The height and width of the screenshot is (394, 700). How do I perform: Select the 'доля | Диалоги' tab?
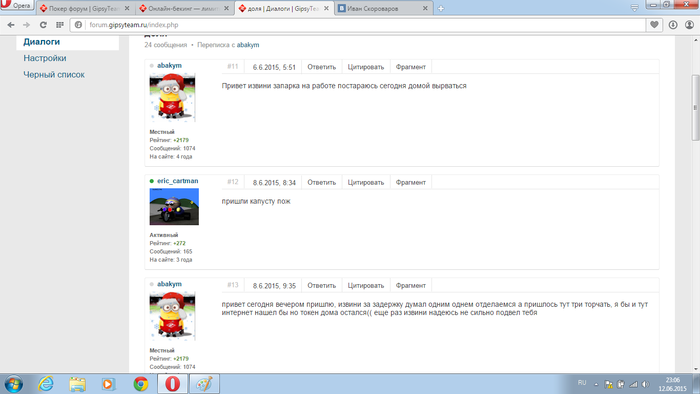284,8
